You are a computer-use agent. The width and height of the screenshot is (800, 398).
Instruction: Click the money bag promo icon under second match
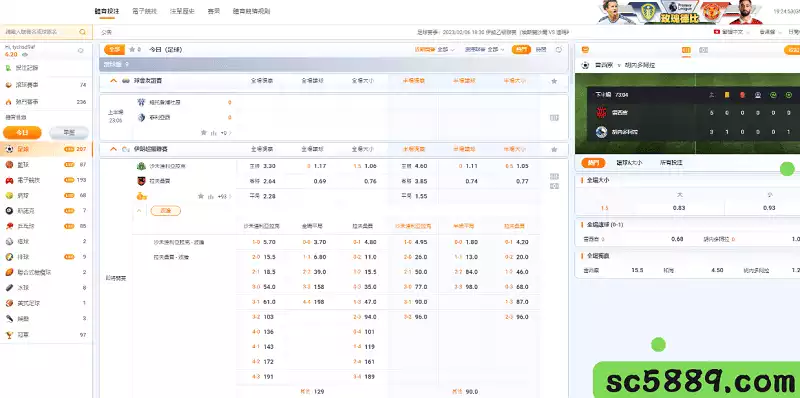tap(142, 196)
